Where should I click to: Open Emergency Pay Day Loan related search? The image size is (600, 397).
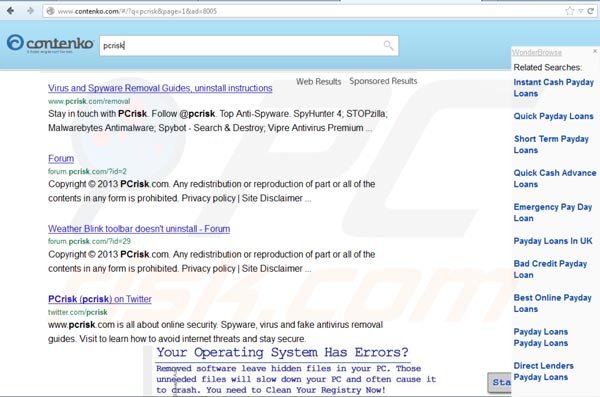click(x=553, y=212)
